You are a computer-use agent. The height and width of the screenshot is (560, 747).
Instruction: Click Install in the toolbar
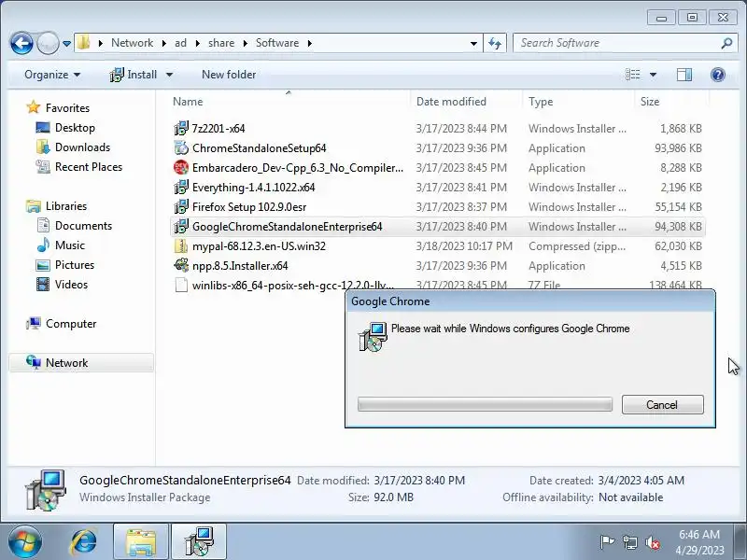[133, 75]
